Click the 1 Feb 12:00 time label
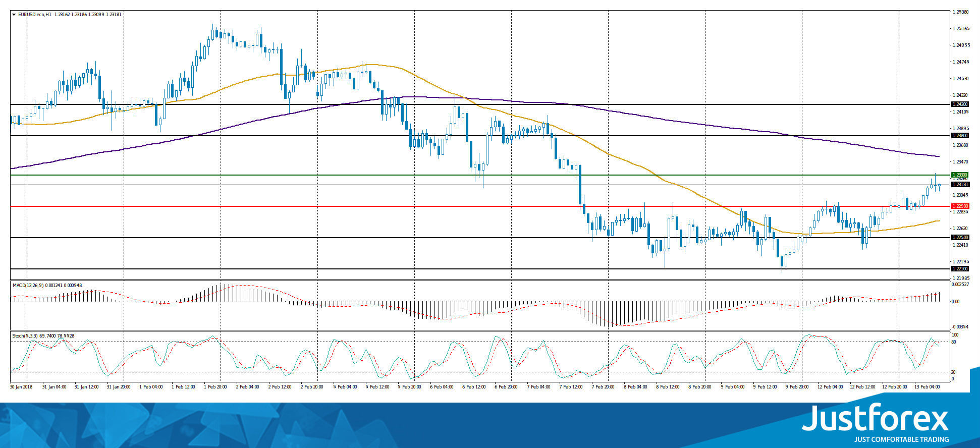 tap(183, 387)
